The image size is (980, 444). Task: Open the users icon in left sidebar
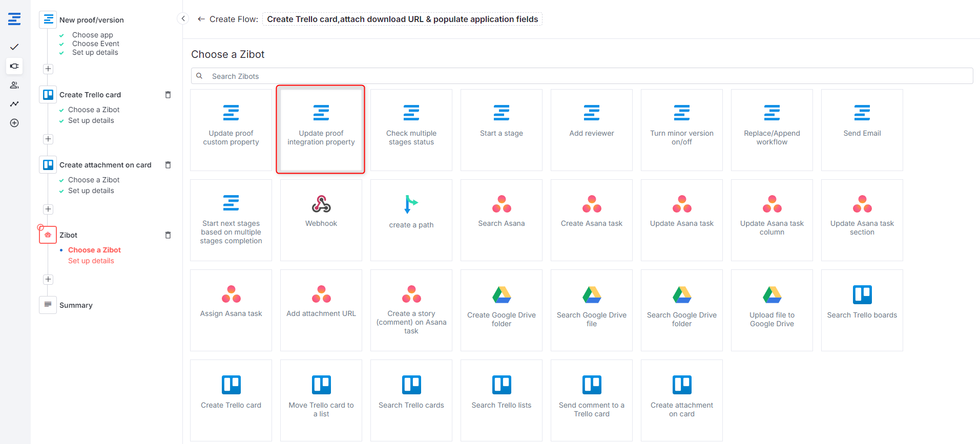[x=14, y=85]
